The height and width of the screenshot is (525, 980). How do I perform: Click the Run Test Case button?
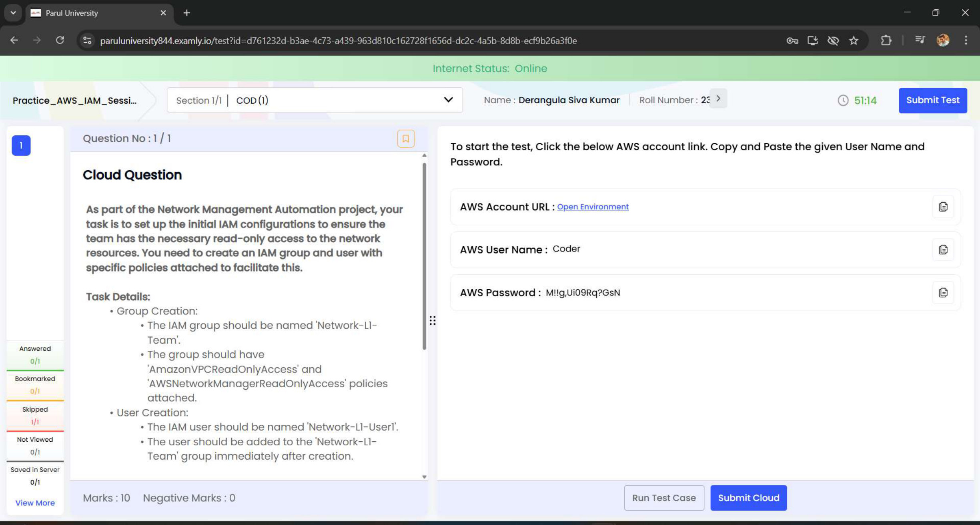664,498
